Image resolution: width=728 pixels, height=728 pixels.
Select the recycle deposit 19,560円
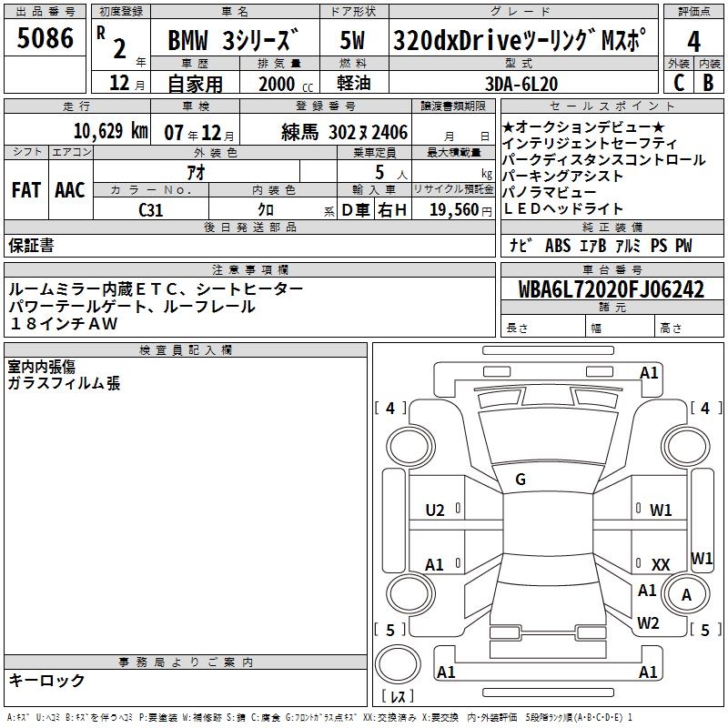(460, 210)
